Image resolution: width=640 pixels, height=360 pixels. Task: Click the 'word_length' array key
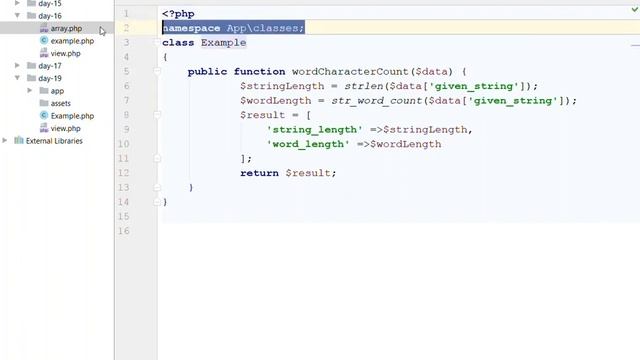click(x=308, y=144)
